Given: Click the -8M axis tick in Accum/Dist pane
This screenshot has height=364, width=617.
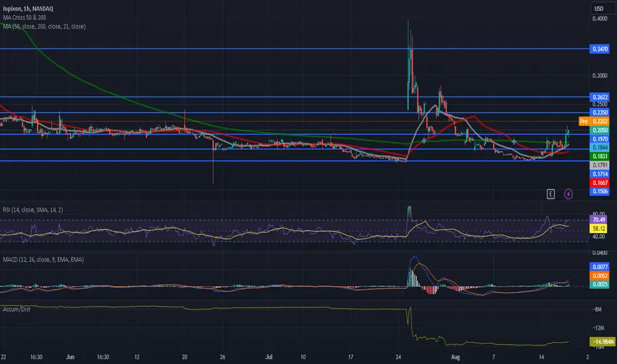Looking at the screenshot, I should coord(598,309).
